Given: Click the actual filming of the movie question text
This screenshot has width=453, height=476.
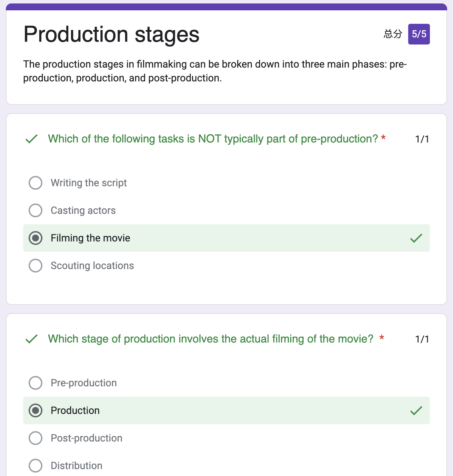Looking at the screenshot, I should pyautogui.click(x=211, y=339).
